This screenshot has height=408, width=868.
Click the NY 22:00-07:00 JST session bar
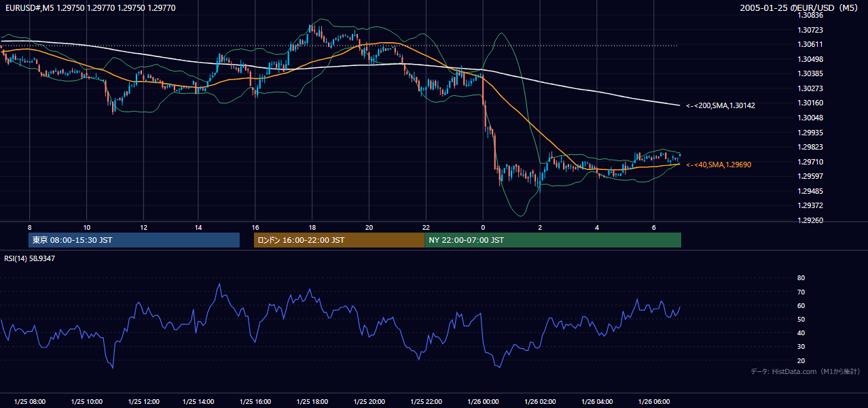[553, 240]
